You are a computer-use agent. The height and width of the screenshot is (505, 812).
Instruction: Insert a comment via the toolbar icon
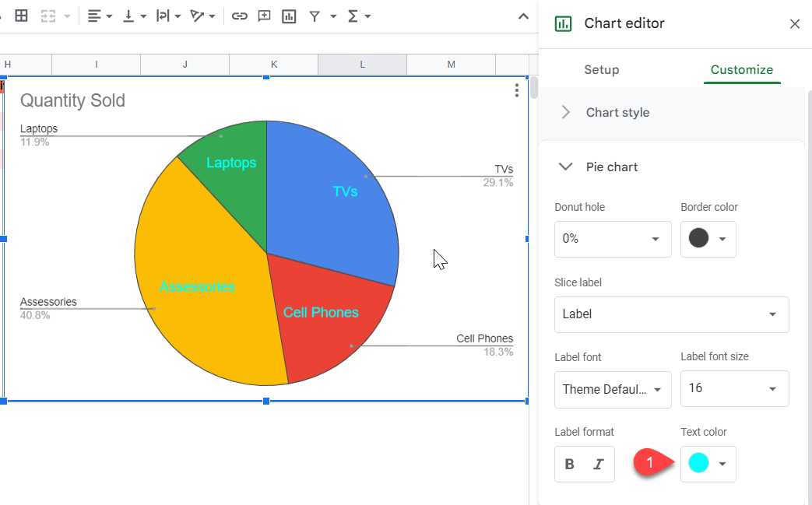(x=264, y=16)
